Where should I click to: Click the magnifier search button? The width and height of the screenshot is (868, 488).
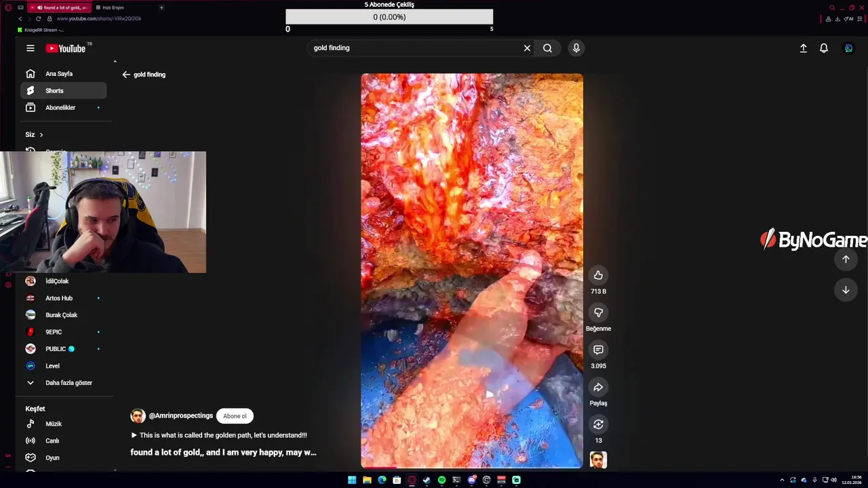click(547, 48)
